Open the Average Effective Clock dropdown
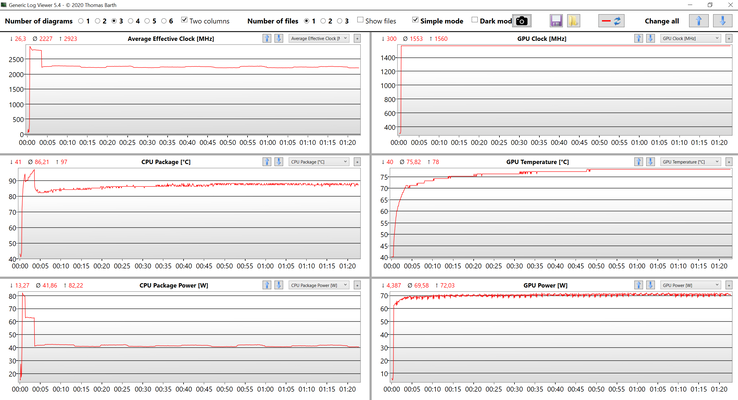The height and width of the screenshot is (400, 738). pyautogui.click(x=317, y=38)
